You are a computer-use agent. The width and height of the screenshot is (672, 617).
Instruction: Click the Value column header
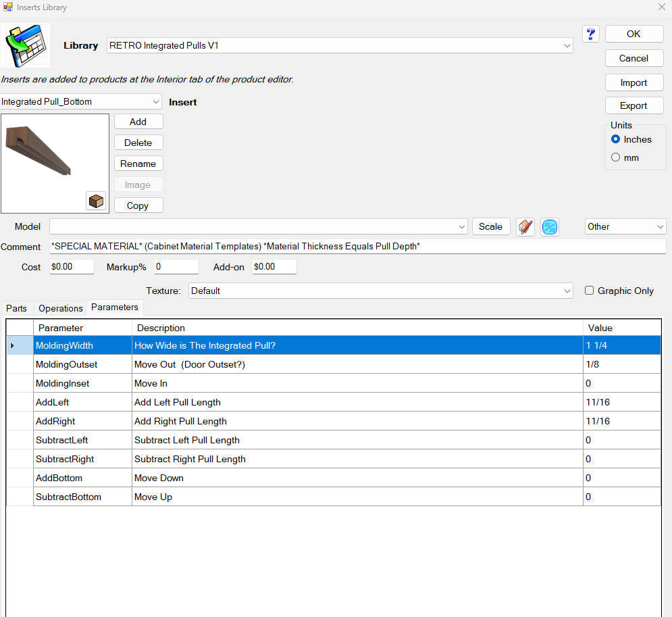click(622, 328)
